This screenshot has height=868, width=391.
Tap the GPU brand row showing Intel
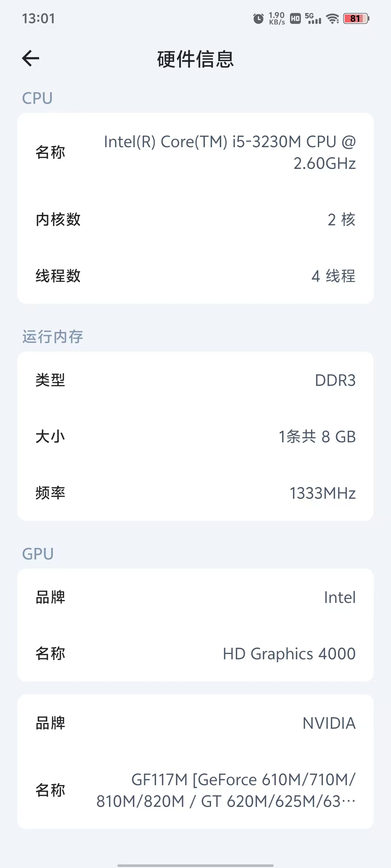(195, 597)
